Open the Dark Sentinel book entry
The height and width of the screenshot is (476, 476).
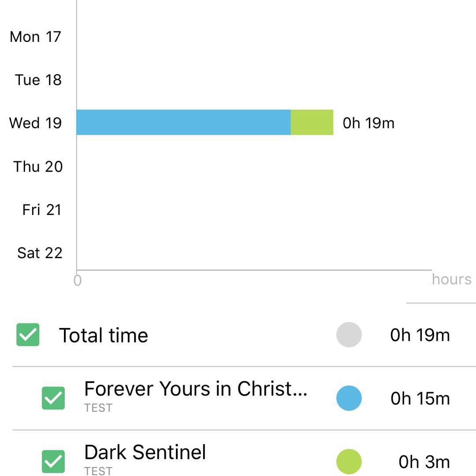coord(145,453)
